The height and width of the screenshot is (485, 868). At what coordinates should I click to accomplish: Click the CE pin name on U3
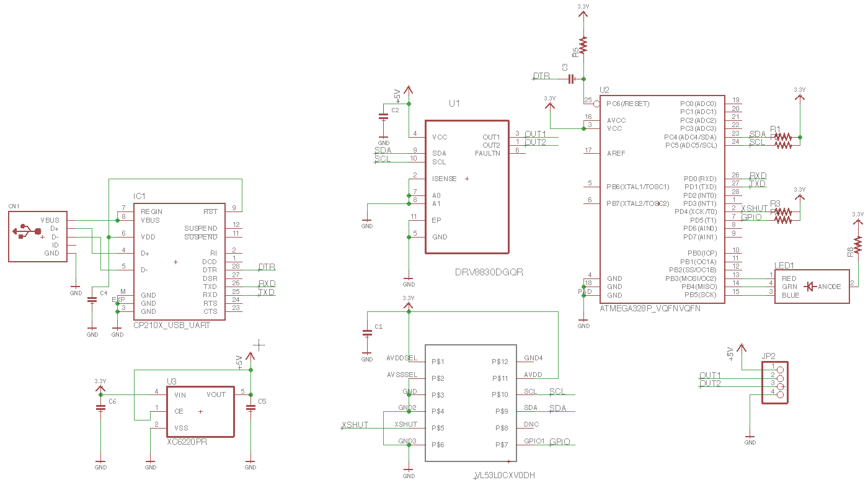click(179, 411)
